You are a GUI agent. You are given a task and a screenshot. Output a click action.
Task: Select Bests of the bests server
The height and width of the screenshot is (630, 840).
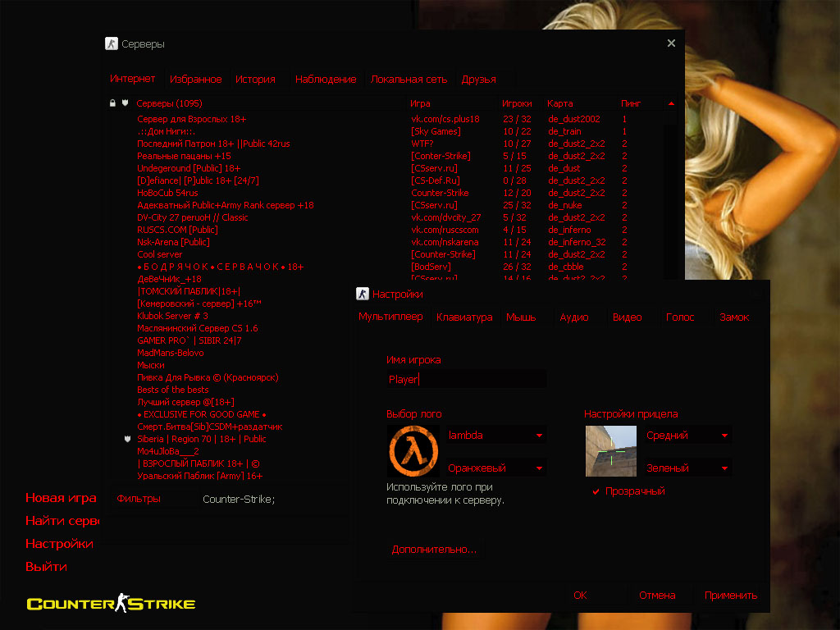point(172,390)
